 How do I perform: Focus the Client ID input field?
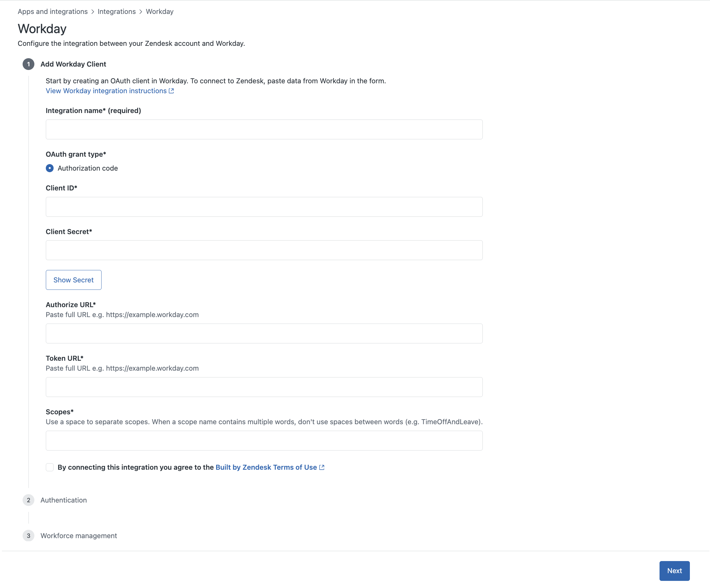264,207
